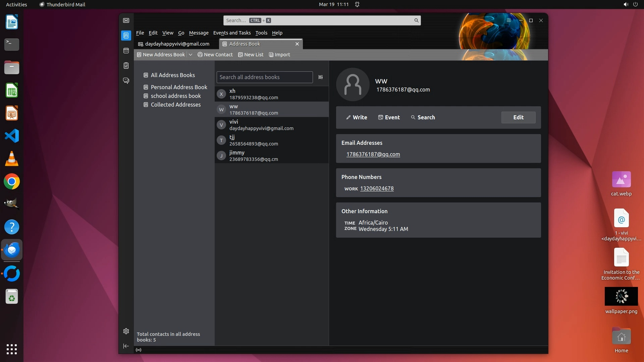Screen dimensions: 644x362
Task: Click the Write button for ww
Action: click(357, 117)
